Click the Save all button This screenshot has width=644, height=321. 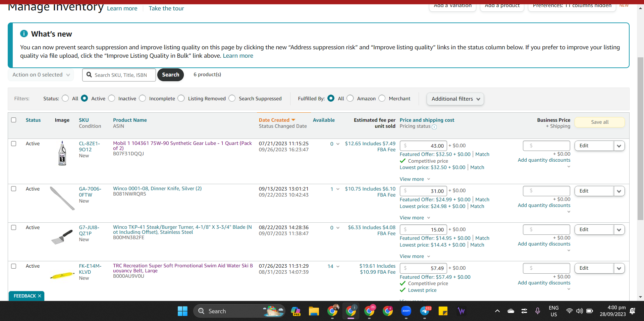[600, 122]
